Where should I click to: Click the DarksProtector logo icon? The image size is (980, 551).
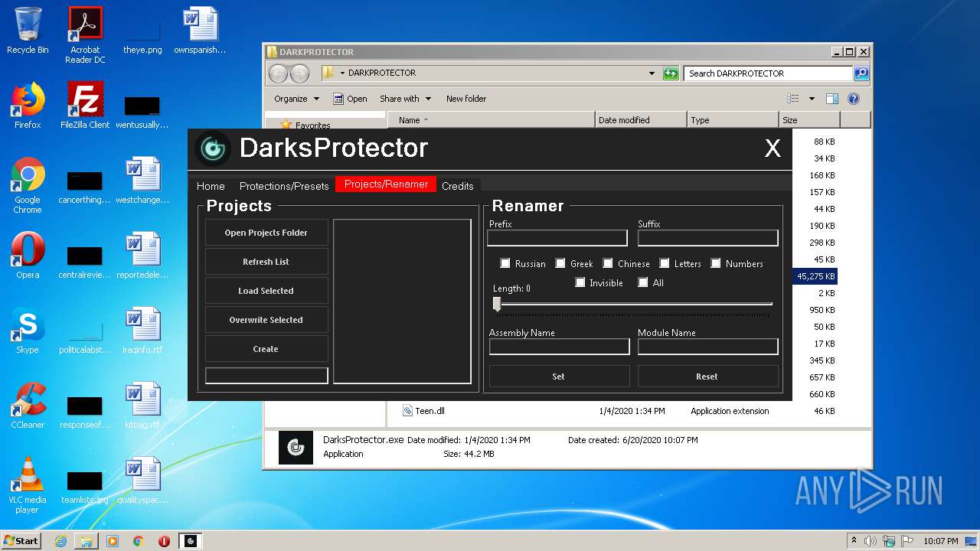(212, 148)
